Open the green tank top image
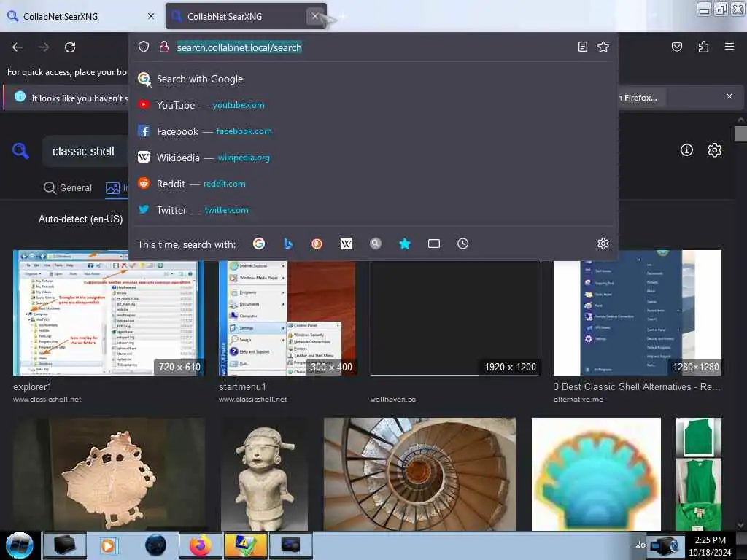This screenshot has width=747, height=560. pos(699,474)
